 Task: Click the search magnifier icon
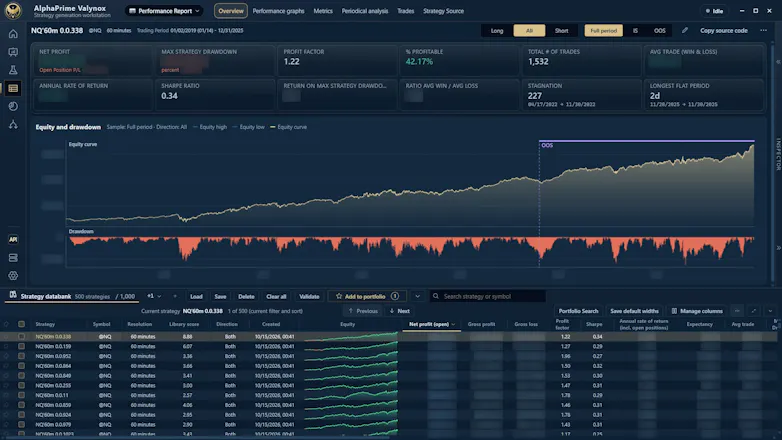(x=435, y=296)
